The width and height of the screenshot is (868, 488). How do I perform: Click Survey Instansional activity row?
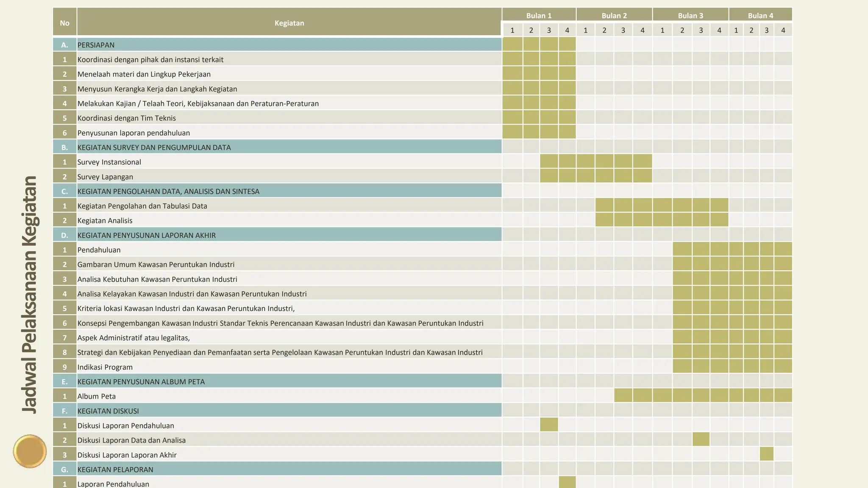coord(109,162)
